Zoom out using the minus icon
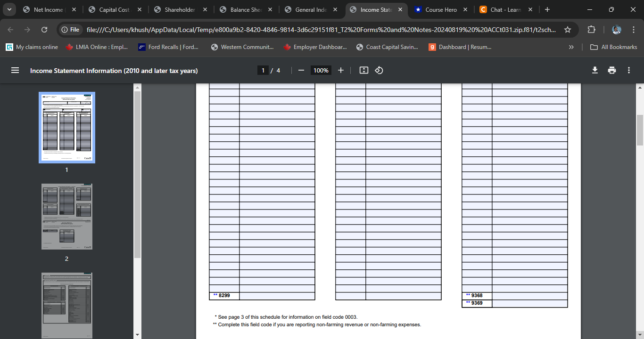Screen dimensions: 644x339 pyautogui.click(x=301, y=70)
